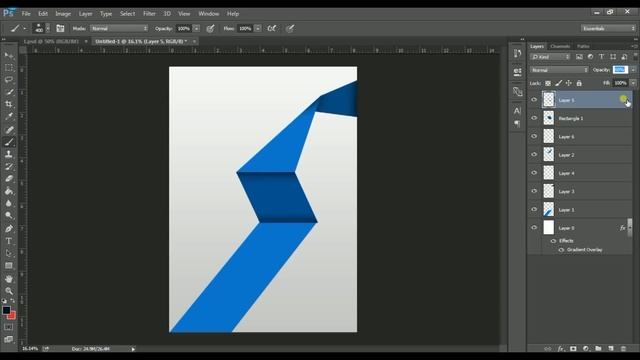Click the Change Screen Mode icon
This screenshot has width=640, height=360.
click(x=8, y=339)
